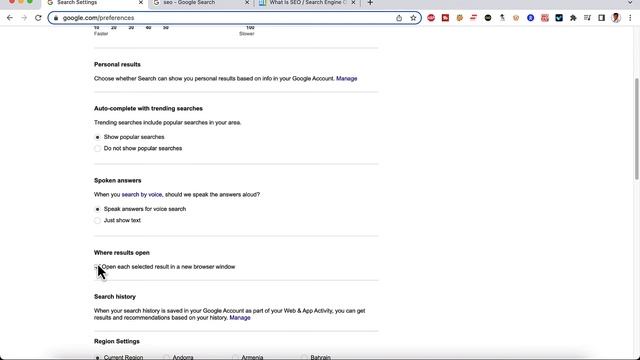Image resolution: width=640 pixels, height=360 pixels.
Task: Bookmark this page with the star icon
Action: tap(413, 18)
